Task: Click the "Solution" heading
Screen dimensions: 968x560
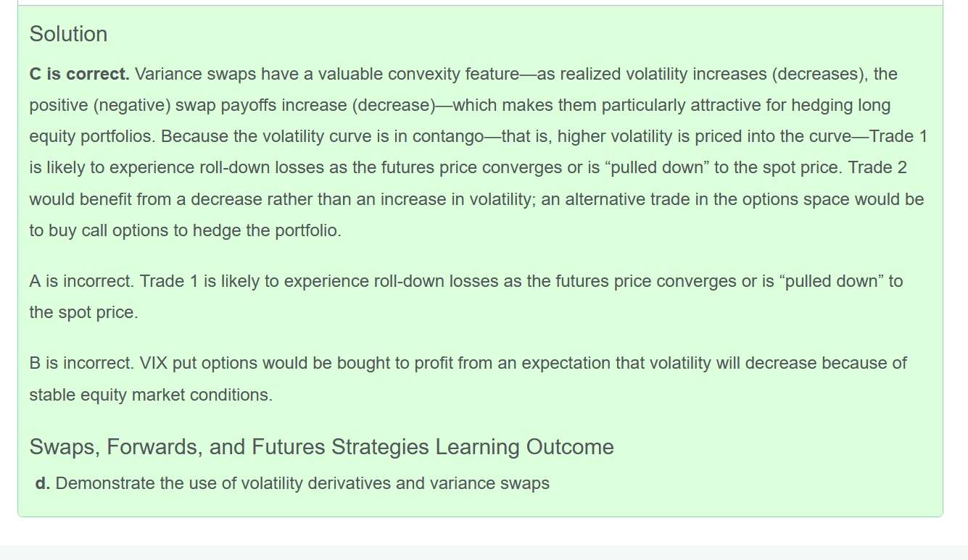Action: point(68,34)
